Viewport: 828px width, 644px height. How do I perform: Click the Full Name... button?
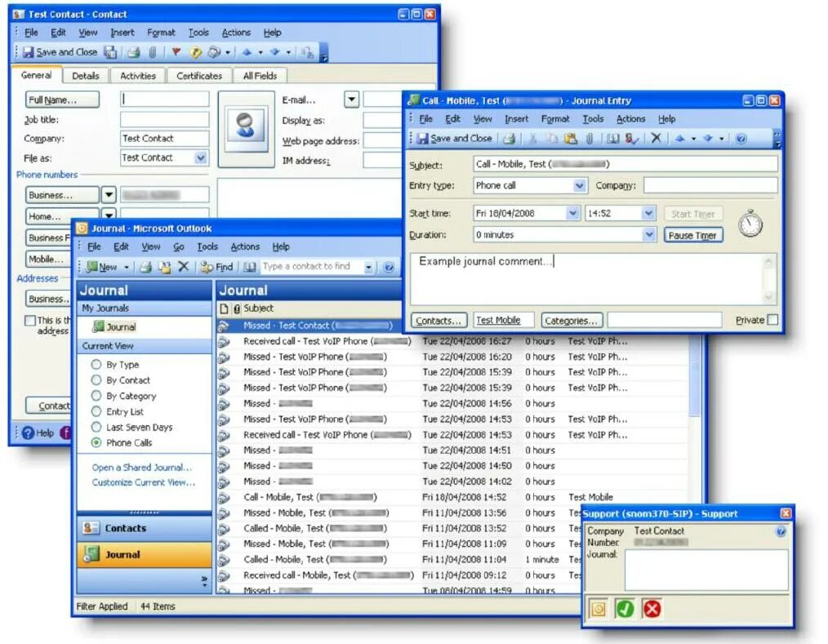tap(62, 100)
